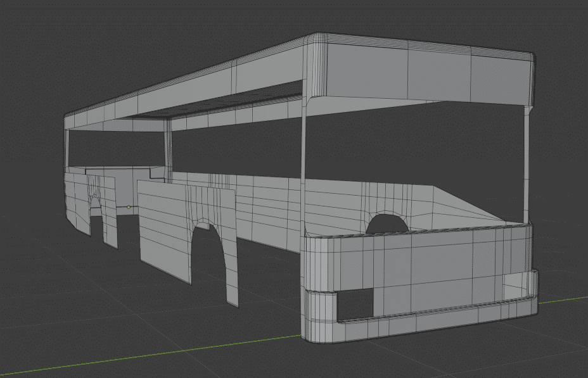Select the left windshield pillar
588x378 pixels.
(305, 165)
